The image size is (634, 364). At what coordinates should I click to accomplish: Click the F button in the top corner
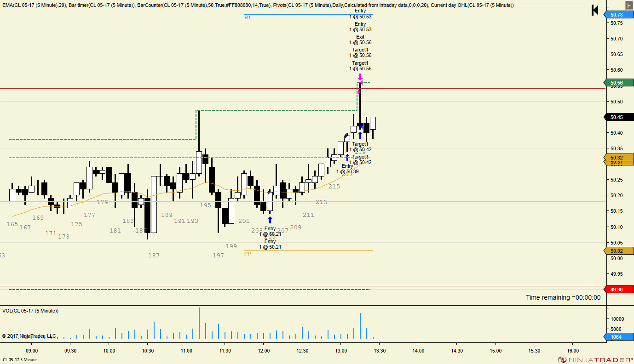coord(628,5)
